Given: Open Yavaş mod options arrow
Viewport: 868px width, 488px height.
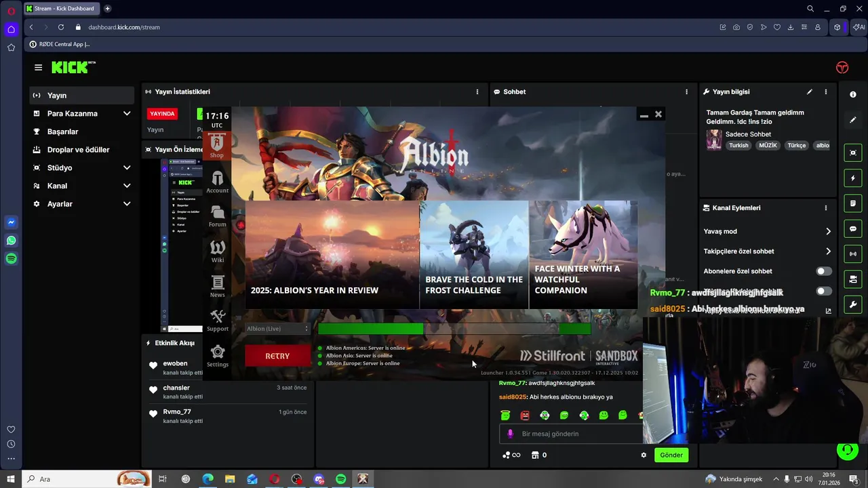Looking at the screenshot, I should (x=828, y=231).
